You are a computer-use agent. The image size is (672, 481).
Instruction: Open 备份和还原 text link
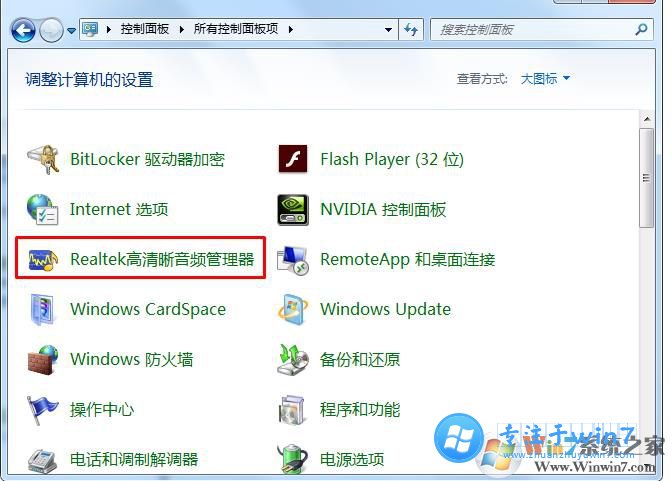[x=360, y=360]
